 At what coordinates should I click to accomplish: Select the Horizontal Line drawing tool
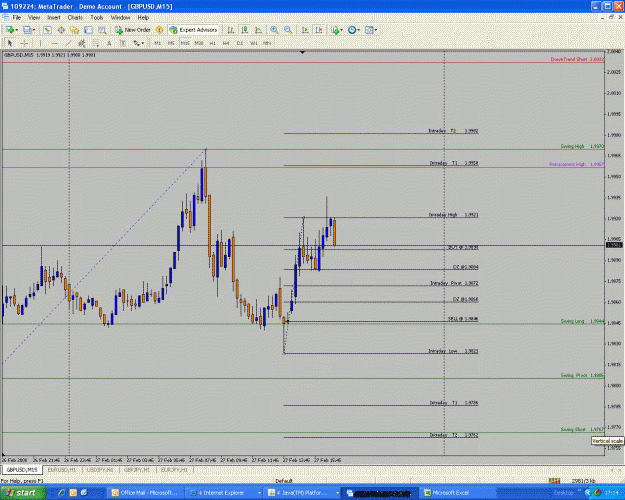click(55, 43)
